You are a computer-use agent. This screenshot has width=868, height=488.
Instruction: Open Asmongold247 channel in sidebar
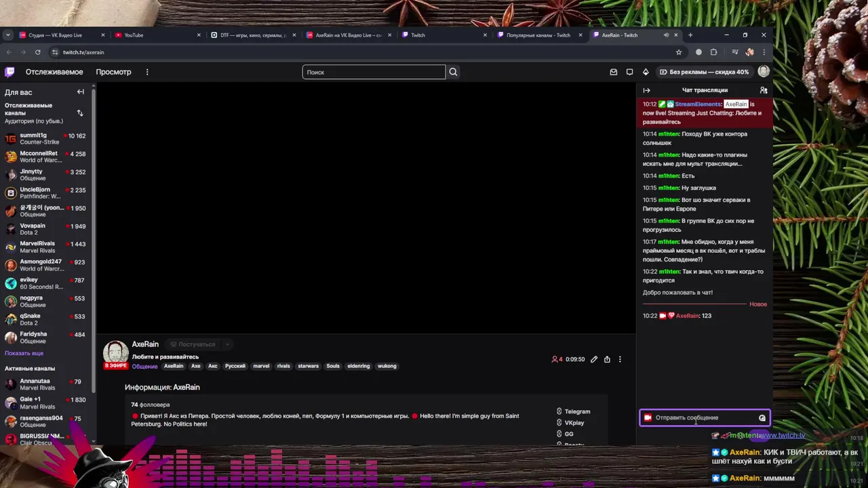[45, 265]
